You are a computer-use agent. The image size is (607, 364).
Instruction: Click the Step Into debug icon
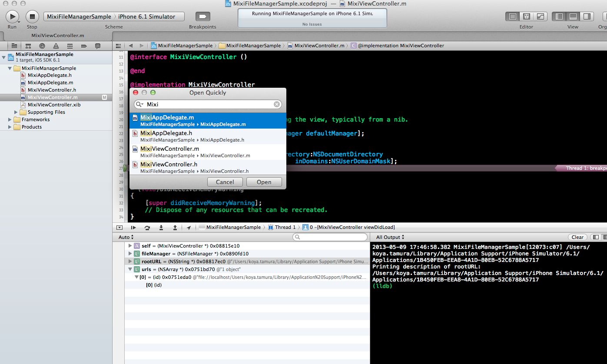[x=161, y=227]
